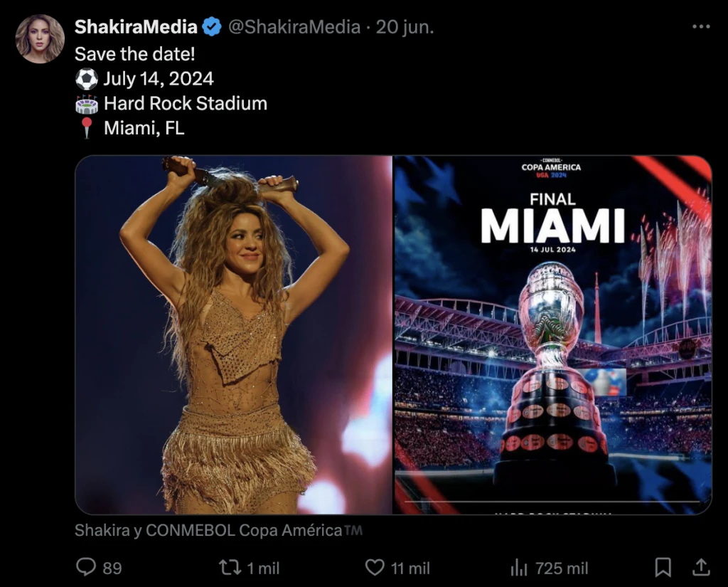Image resolution: width=728 pixels, height=587 pixels.
Task: Click the "Hard Rock Stadium" text
Action: tap(186, 103)
